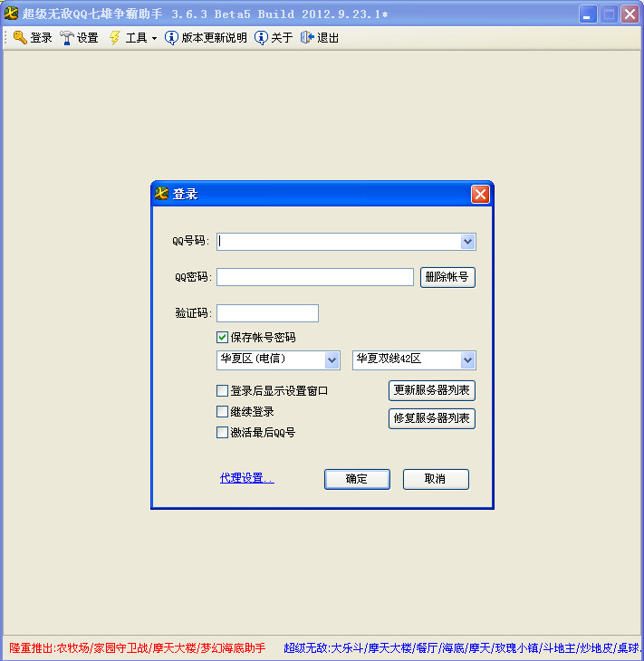Focus the QQ密码 input field
The width and height of the screenshot is (644, 661).
coord(315,277)
